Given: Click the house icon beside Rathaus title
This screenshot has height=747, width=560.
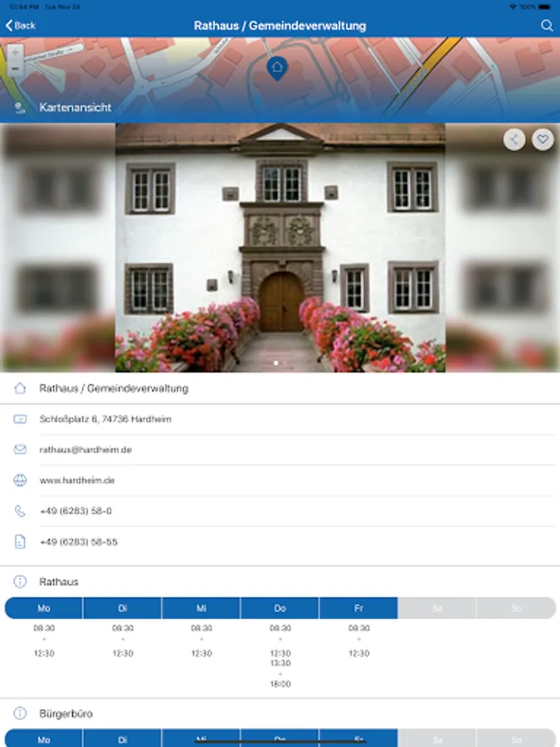Looking at the screenshot, I should (x=20, y=388).
